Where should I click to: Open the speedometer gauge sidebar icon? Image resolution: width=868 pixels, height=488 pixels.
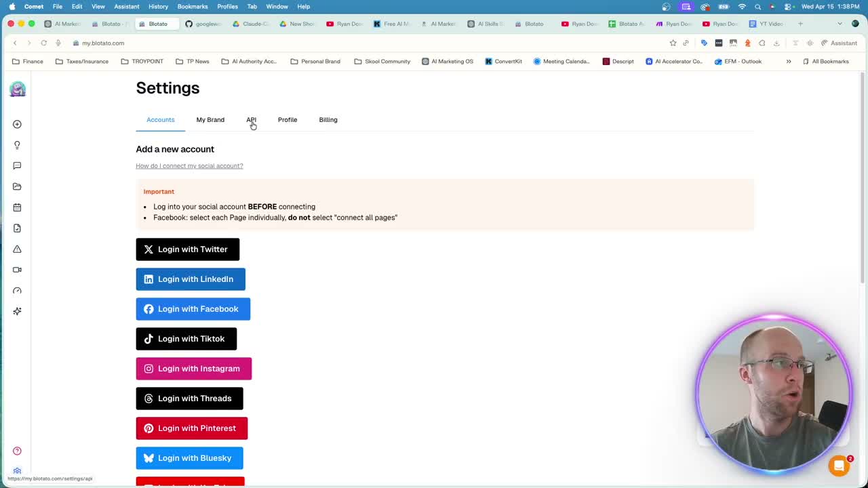pos(17,290)
